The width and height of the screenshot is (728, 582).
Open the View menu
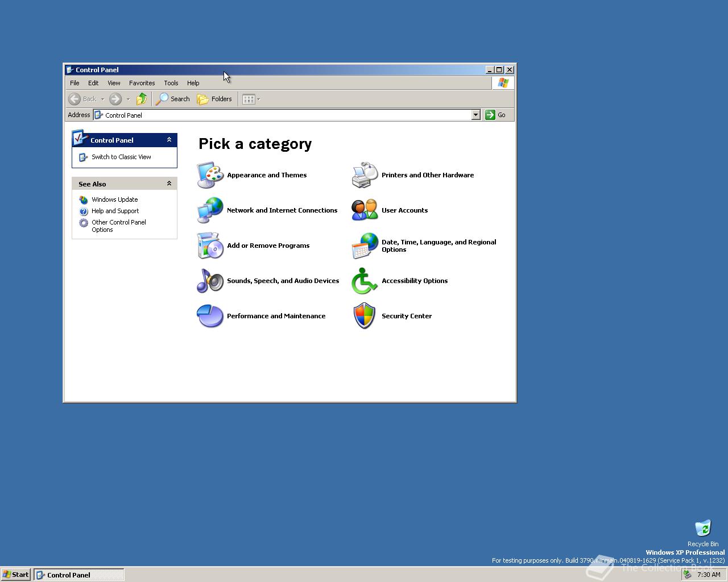114,83
